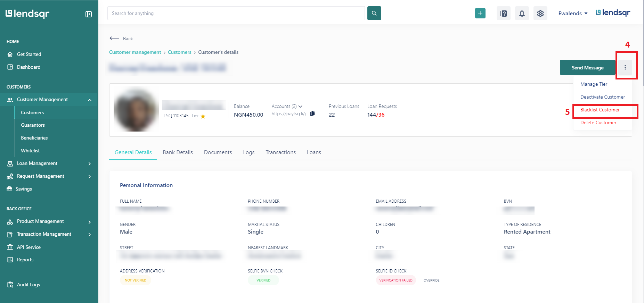Click the Send Message button

pos(587,67)
